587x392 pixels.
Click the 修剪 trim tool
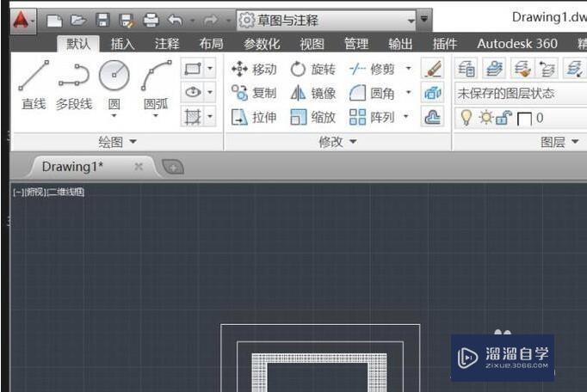click(372, 69)
